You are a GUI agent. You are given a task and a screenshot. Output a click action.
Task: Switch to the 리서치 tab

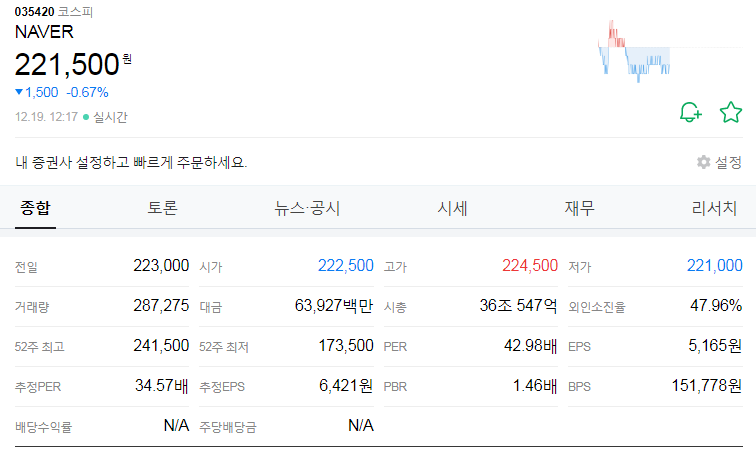714,208
